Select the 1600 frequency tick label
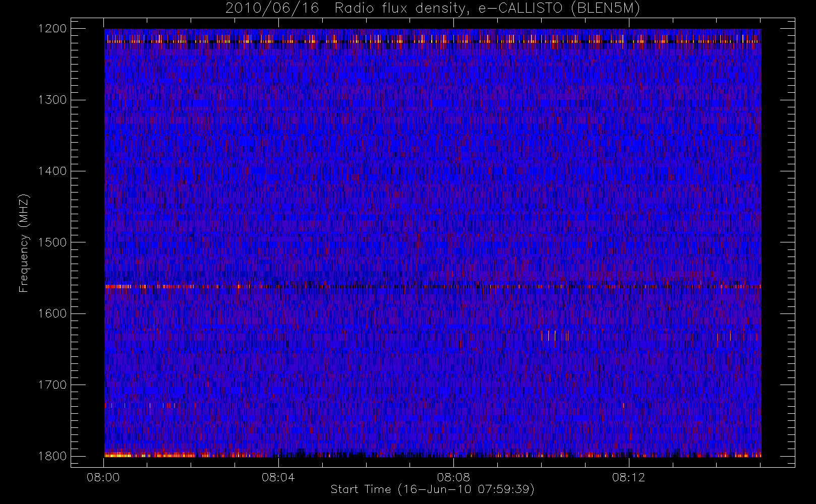816x504 pixels. pyautogui.click(x=52, y=313)
